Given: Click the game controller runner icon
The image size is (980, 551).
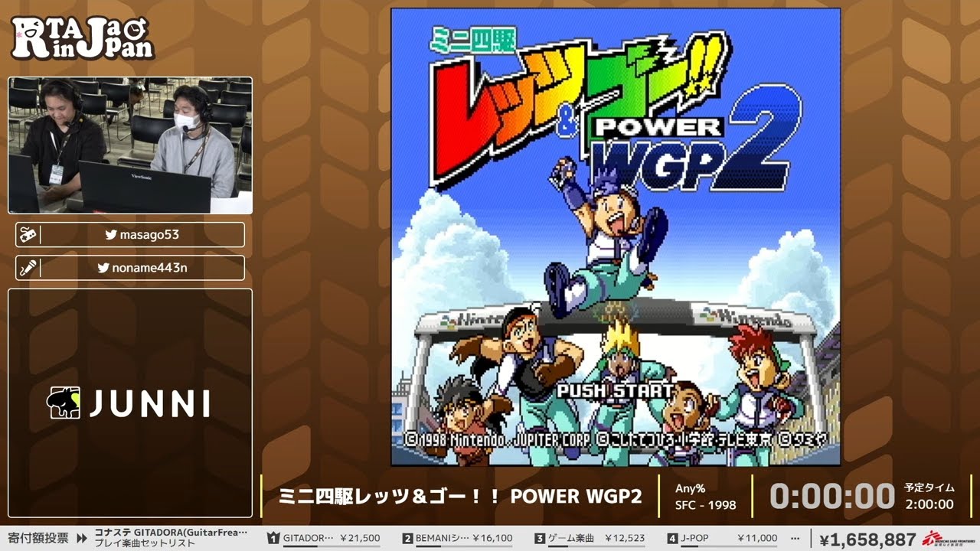Looking at the screenshot, I should point(28,235).
